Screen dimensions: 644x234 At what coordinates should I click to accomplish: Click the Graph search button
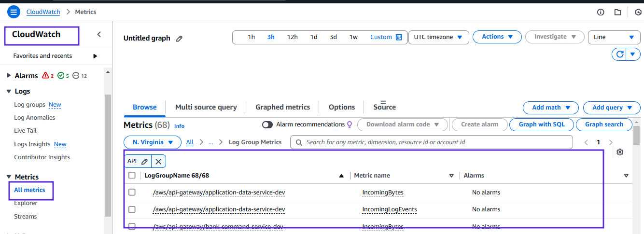pos(604,124)
